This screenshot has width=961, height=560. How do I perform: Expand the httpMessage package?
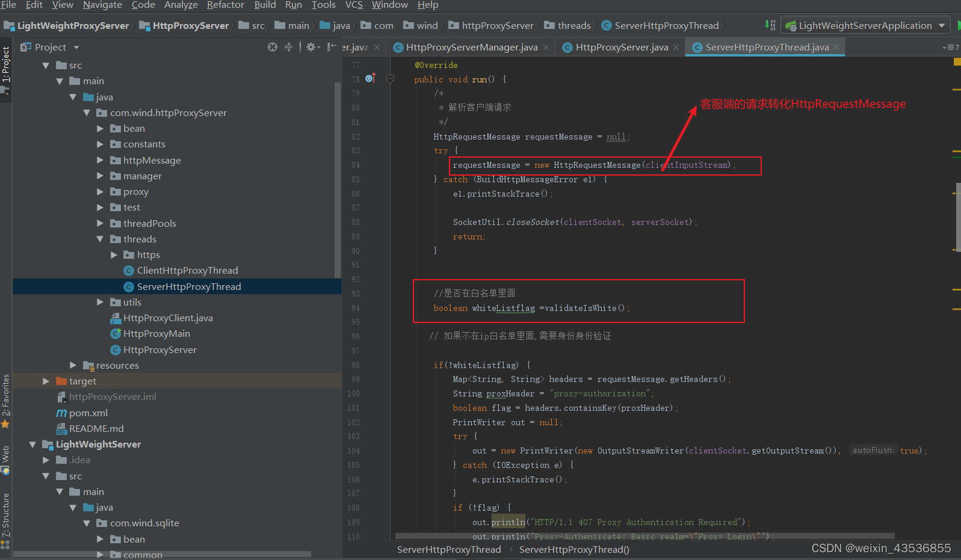coord(100,160)
